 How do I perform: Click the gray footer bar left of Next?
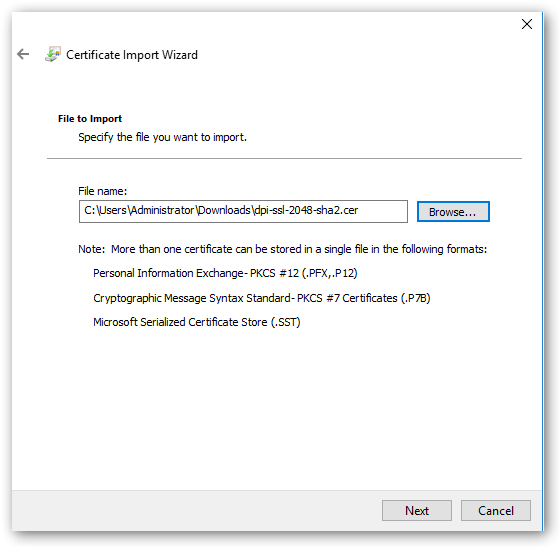(196, 511)
